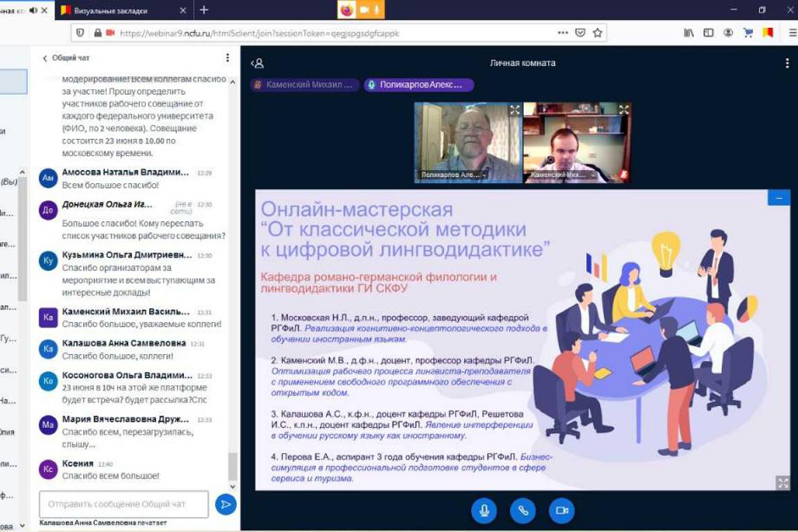Click Донецкая Ольга avatar in chat
Image resolution: width=798 pixels, height=532 pixels.
pyautogui.click(x=48, y=211)
